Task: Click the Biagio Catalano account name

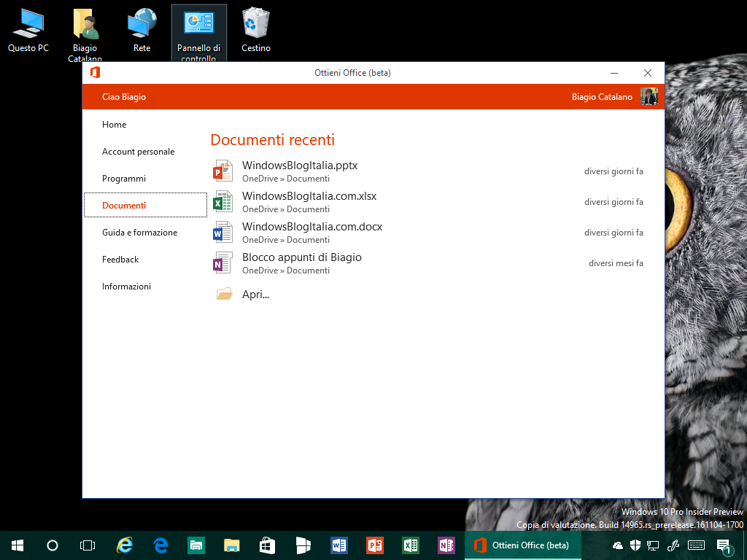Action: pos(602,97)
